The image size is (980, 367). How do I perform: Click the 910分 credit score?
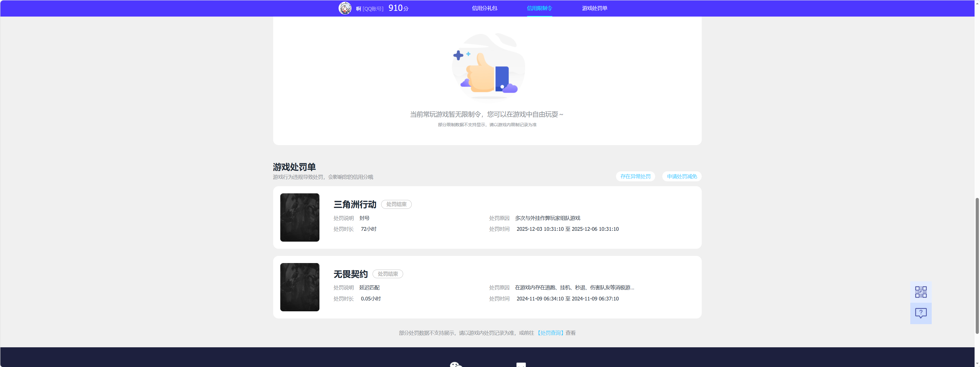tap(398, 8)
